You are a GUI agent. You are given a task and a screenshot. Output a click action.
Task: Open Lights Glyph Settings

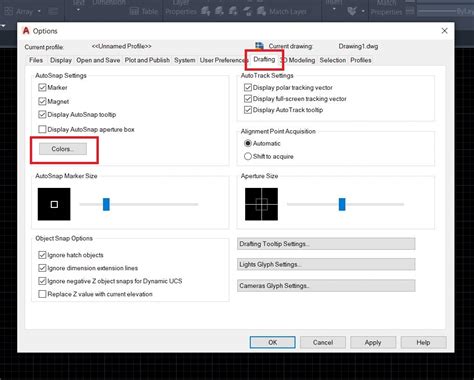(326, 265)
